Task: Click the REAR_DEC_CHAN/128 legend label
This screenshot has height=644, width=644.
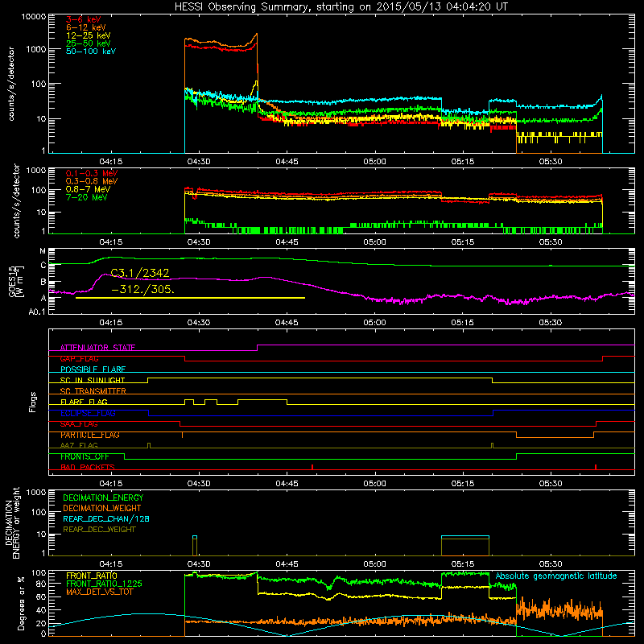Action: coord(106,518)
